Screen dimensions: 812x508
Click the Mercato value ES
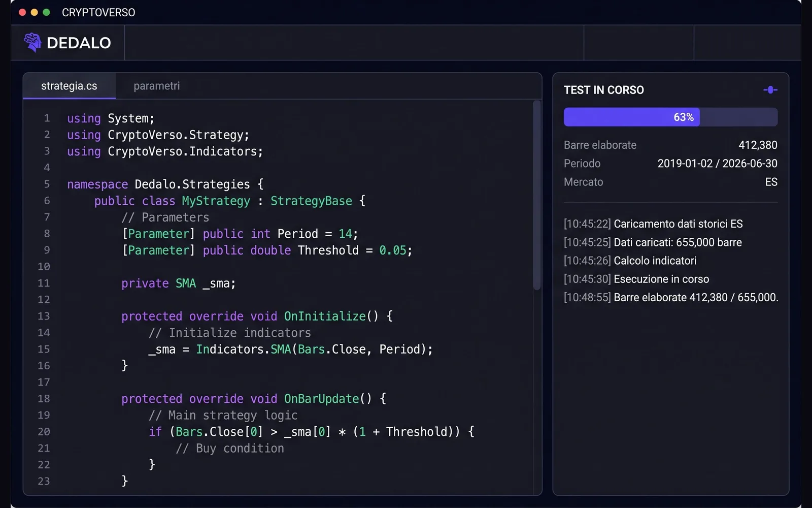tap(771, 182)
